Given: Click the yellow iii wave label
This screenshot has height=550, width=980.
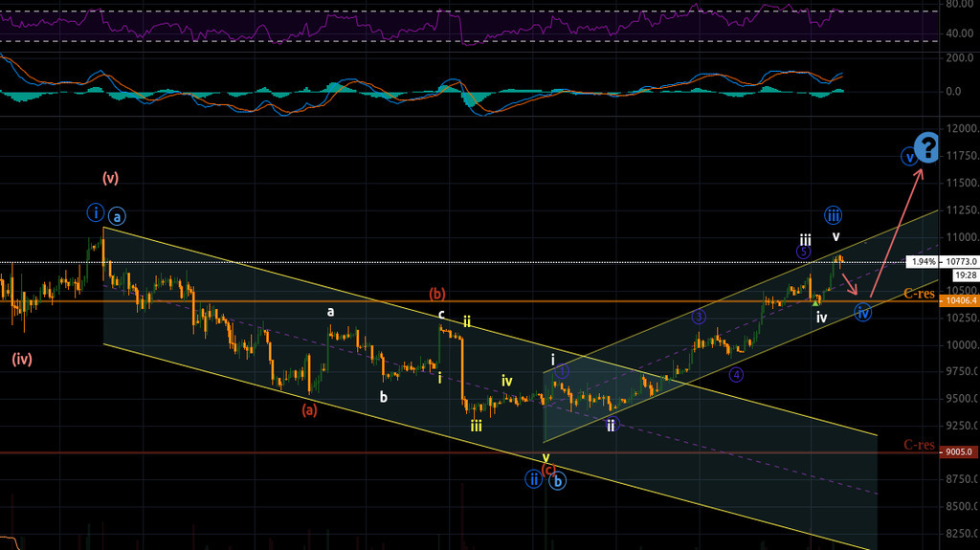Looking at the screenshot, I should tap(476, 426).
